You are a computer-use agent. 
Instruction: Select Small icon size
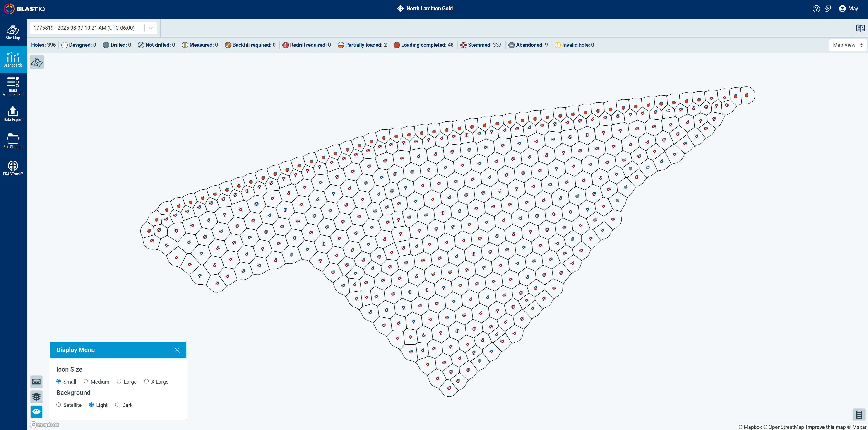(x=59, y=381)
